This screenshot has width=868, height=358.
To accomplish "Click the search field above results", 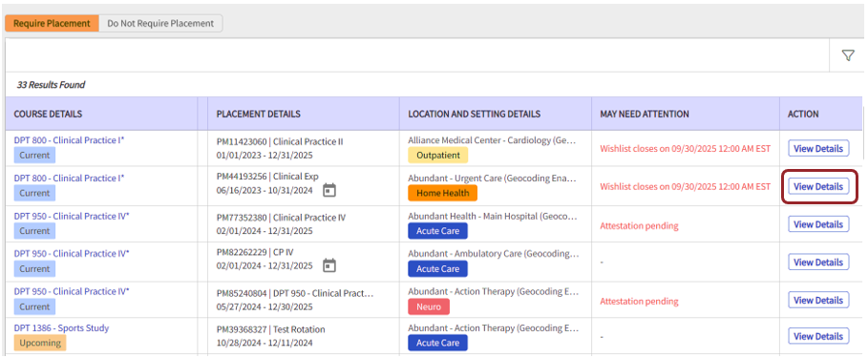I will (417, 55).
